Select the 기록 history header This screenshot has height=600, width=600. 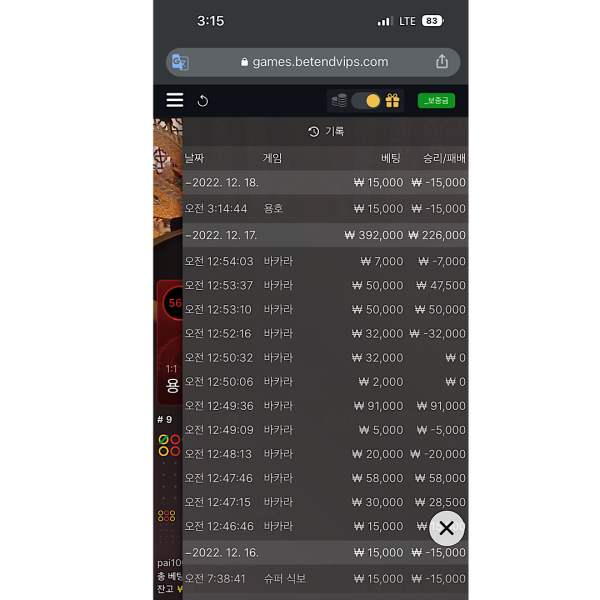[326, 132]
